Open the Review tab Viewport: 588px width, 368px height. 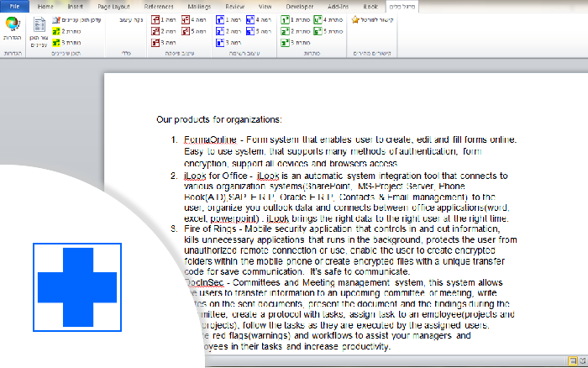(234, 7)
